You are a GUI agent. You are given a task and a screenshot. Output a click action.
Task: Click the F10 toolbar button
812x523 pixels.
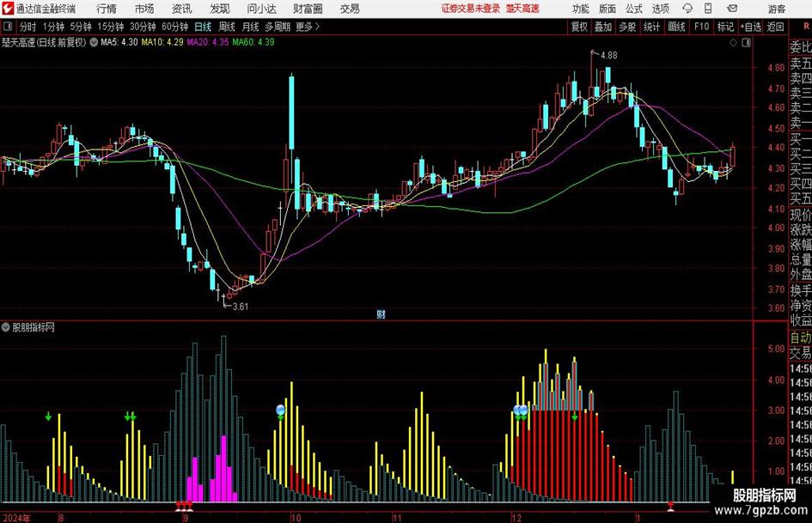[701, 27]
